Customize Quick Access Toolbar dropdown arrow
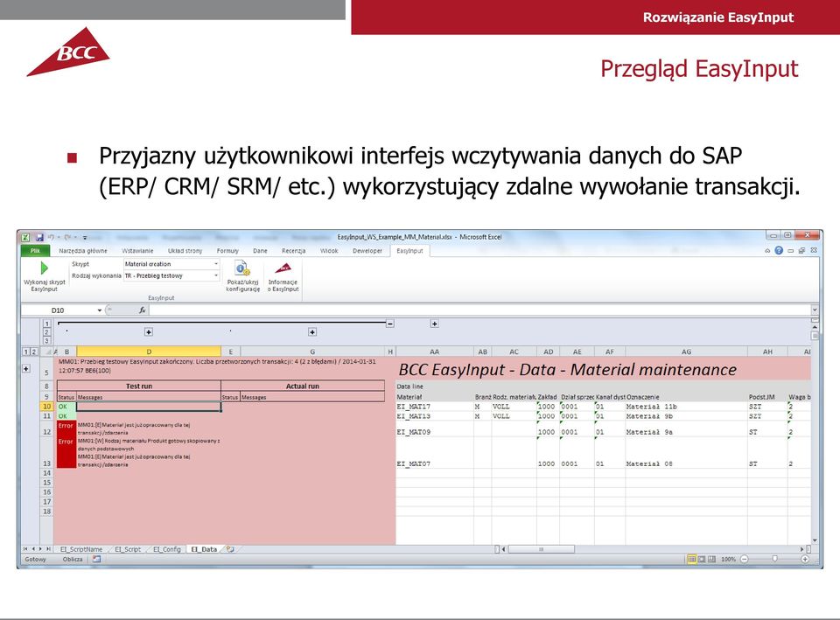Image resolution: width=840 pixels, height=620 pixels. [85, 237]
